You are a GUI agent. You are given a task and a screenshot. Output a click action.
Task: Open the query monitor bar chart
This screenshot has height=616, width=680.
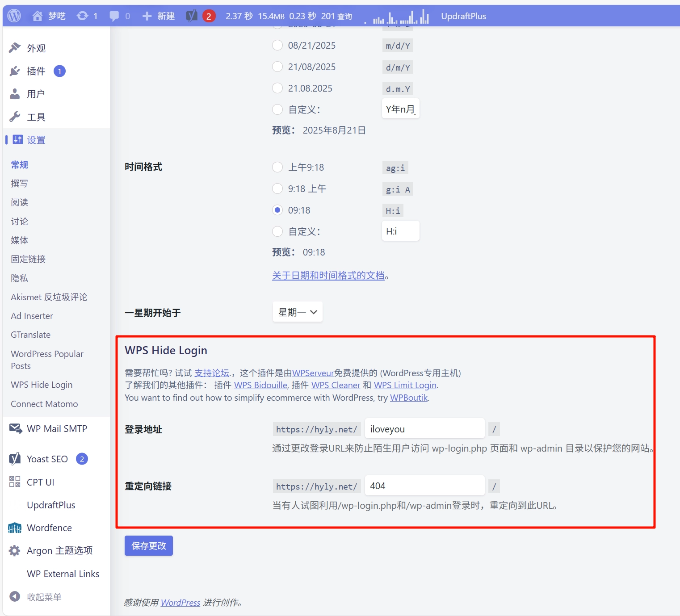point(396,17)
